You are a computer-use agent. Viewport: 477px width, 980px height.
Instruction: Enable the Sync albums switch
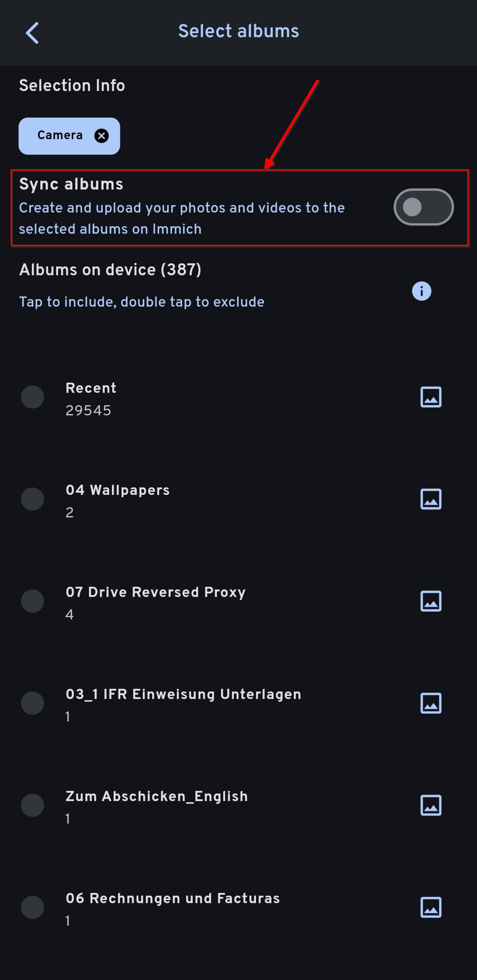coord(423,207)
